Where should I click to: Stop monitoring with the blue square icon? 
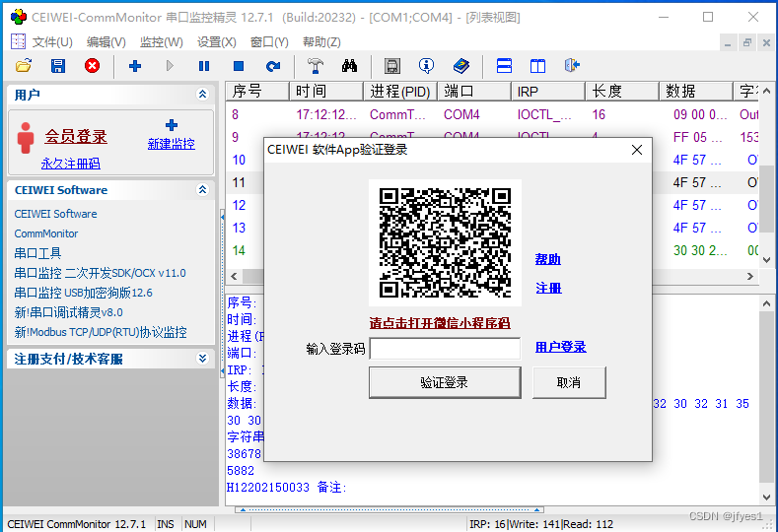239,65
